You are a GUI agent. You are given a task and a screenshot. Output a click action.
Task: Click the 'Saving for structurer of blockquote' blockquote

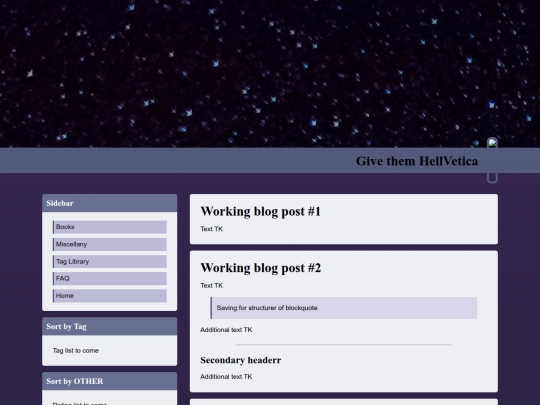pos(344,308)
